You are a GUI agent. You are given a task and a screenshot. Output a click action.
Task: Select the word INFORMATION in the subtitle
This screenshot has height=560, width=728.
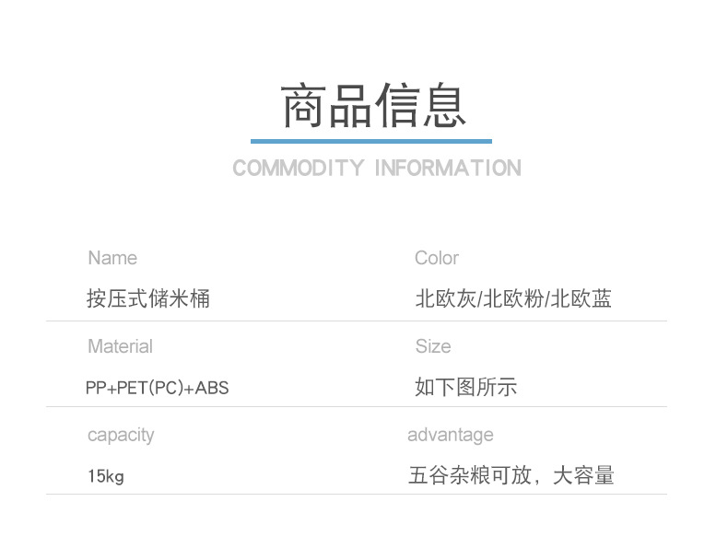tap(448, 169)
